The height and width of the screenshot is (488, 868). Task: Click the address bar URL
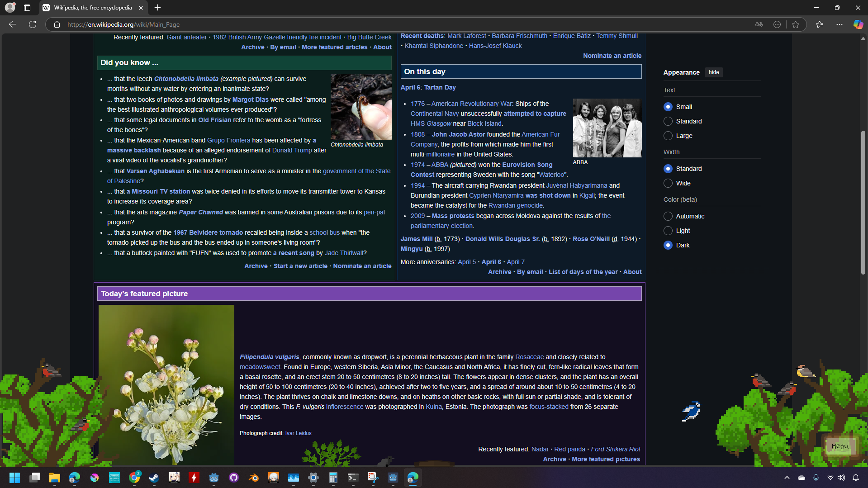123,24
